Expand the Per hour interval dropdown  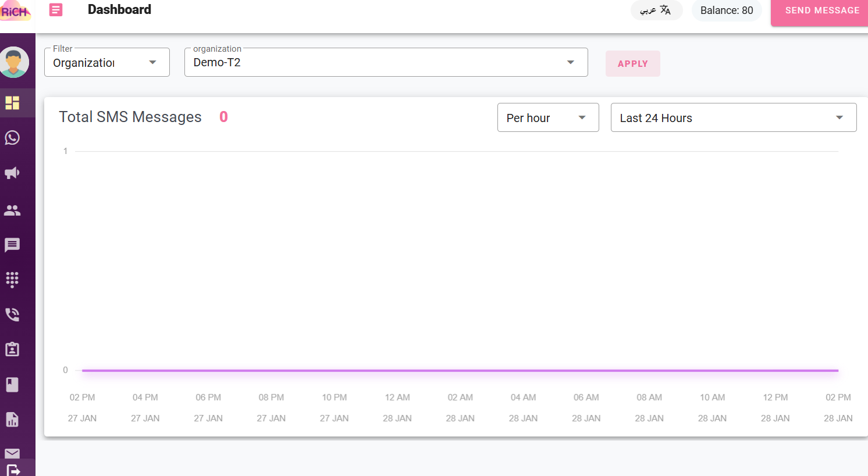[547, 118]
